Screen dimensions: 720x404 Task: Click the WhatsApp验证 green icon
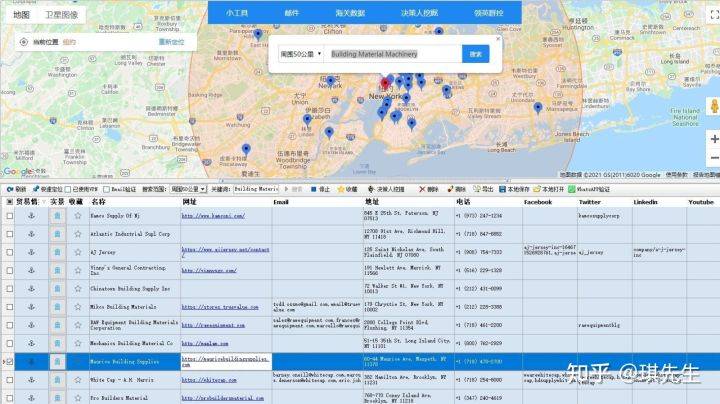click(572, 189)
